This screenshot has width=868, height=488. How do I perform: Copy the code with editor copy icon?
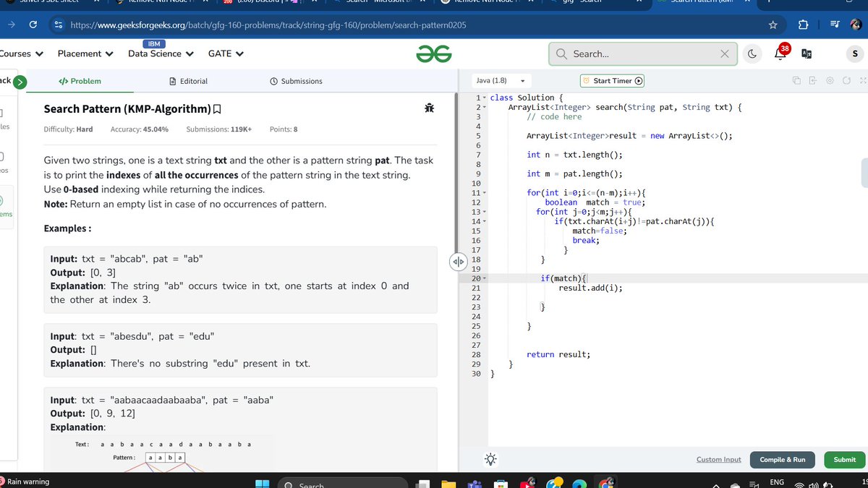(x=796, y=80)
